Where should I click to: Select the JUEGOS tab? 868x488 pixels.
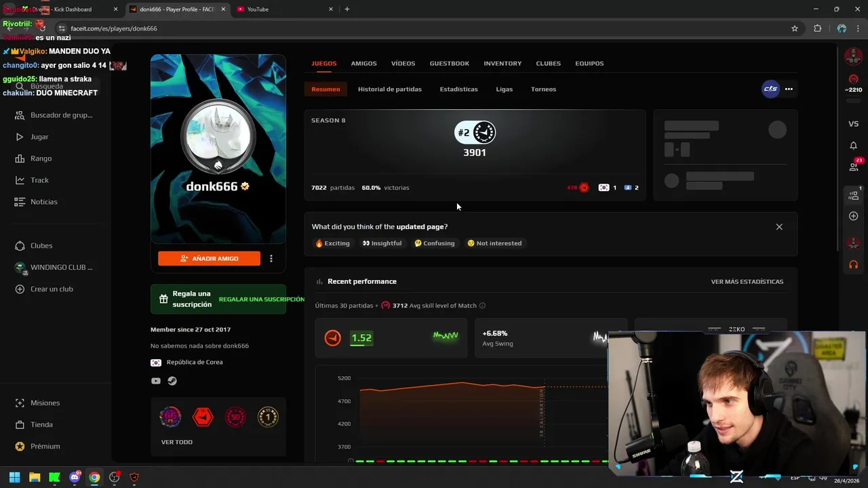point(323,63)
